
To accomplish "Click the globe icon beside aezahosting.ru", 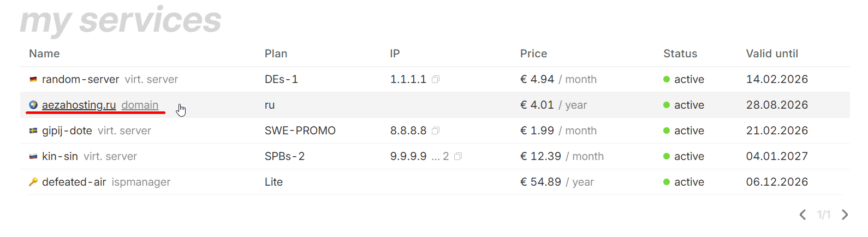I will pos(33,105).
